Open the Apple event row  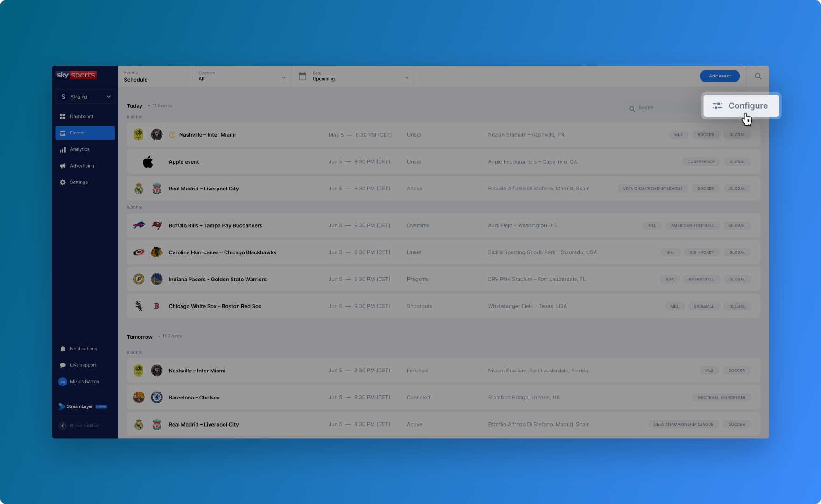443,162
